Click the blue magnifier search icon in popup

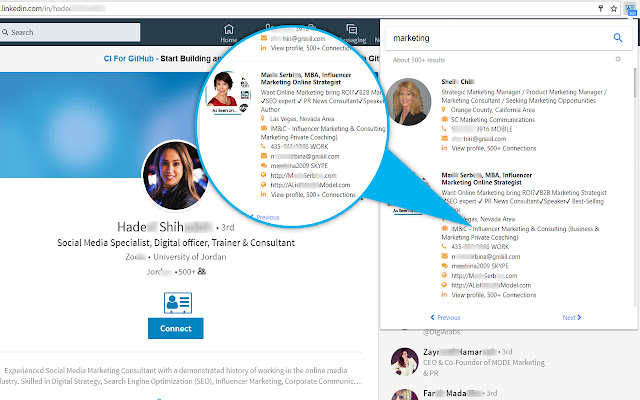(x=618, y=38)
